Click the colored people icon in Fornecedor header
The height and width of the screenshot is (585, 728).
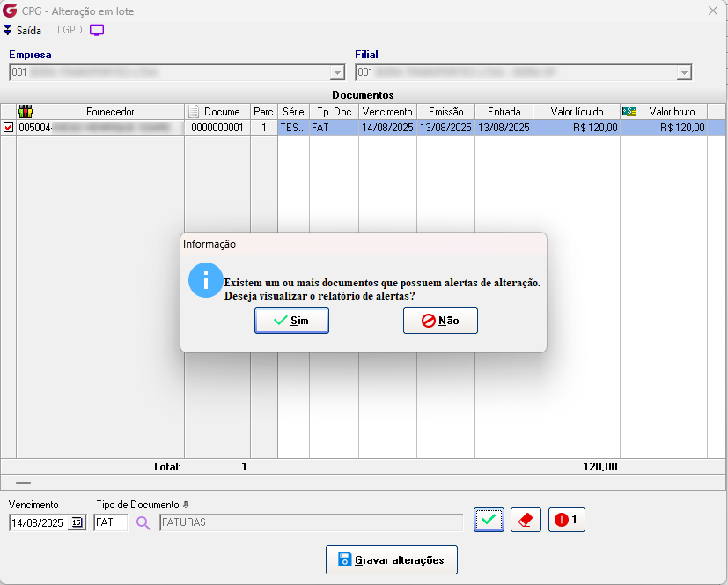[26, 112]
